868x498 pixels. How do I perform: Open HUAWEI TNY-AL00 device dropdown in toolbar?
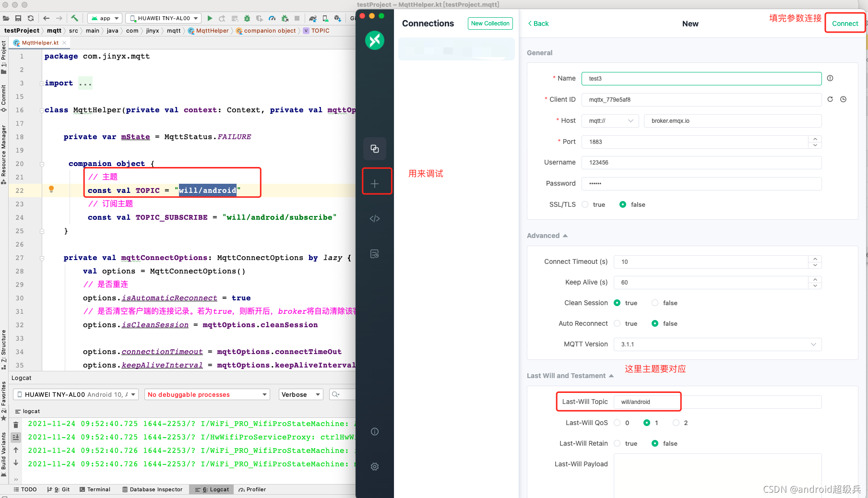(164, 18)
